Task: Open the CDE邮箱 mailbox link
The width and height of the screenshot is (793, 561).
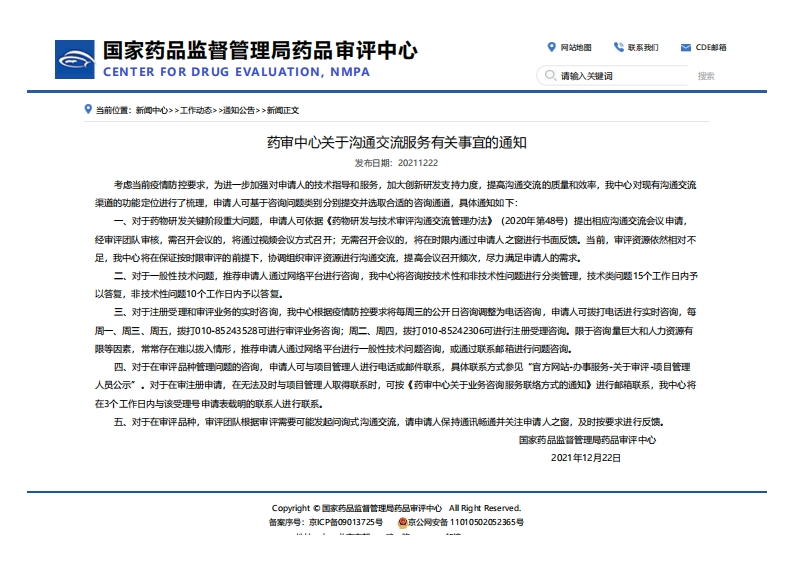Action: pyautogui.click(x=711, y=47)
